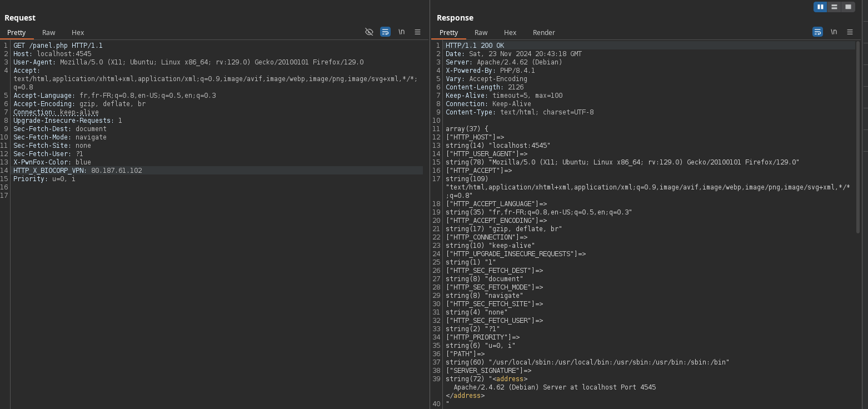Open Request panel hamburger options menu
The image size is (868, 409).
417,32
